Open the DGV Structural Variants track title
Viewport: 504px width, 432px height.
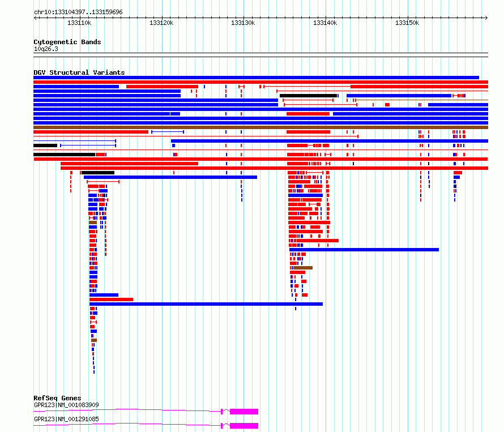(79, 72)
